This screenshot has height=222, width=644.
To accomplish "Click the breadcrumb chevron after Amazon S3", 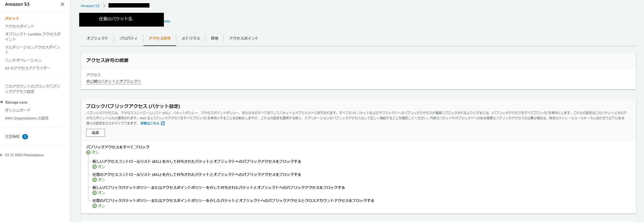I will [104, 6].
